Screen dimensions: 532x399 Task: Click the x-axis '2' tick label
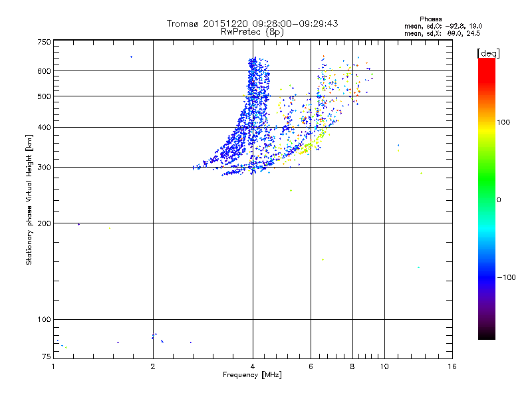click(x=153, y=366)
